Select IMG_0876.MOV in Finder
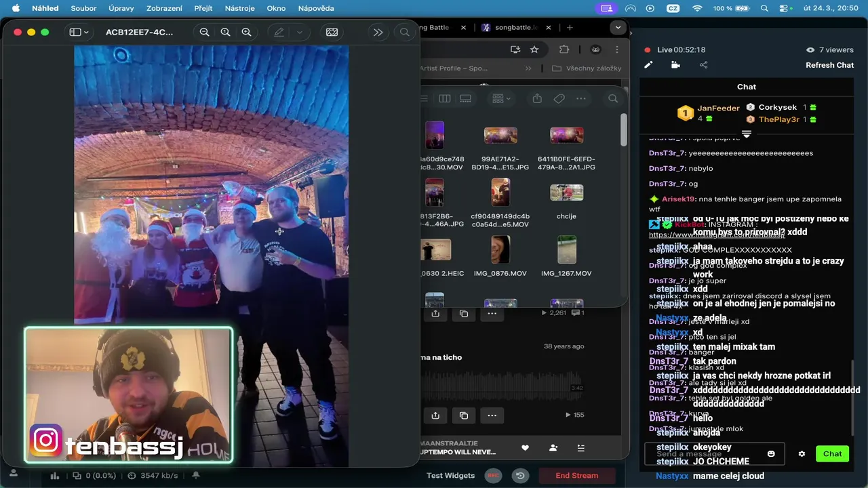 [500, 256]
